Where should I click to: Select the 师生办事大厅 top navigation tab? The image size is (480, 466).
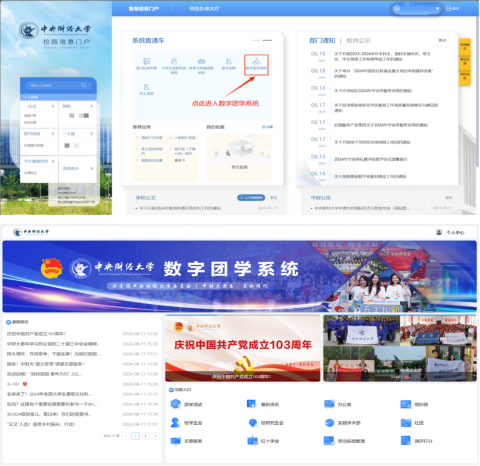click(x=204, y=9)
